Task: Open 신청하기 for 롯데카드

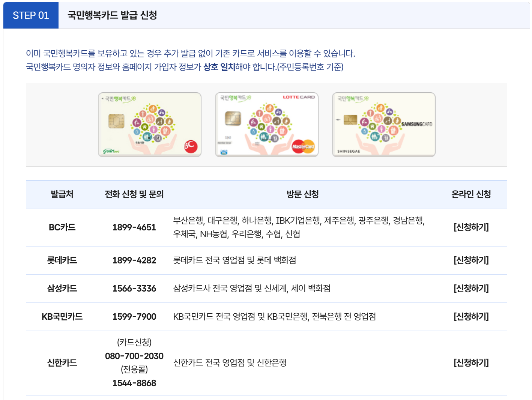Action: point(471,260)
